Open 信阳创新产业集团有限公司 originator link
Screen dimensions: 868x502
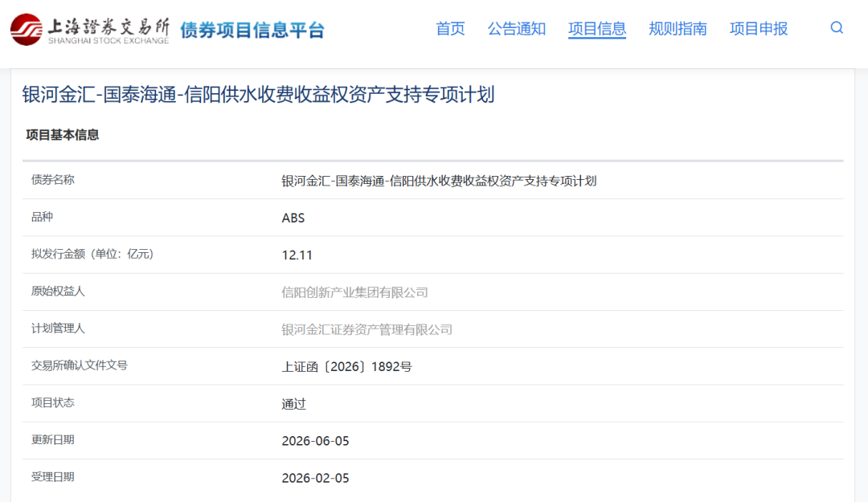click(x=355, y=292)
